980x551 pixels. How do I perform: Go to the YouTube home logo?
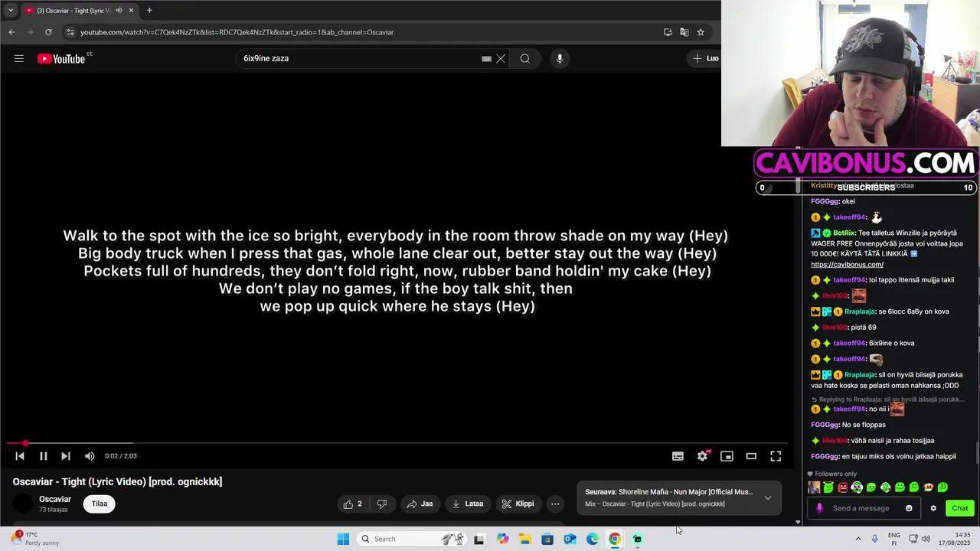pyautogui.click(x=61, y=59)
